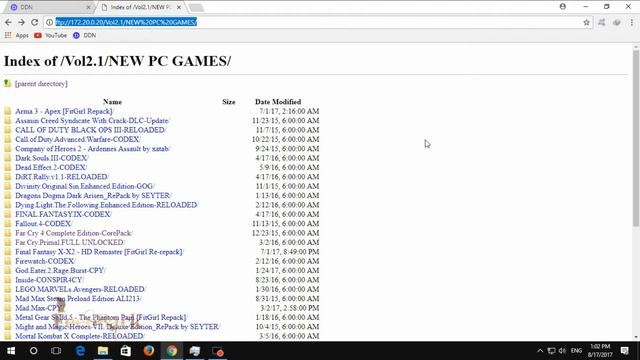
Task: Close the Index of /Vol2.1 tab
Action: 179,7
